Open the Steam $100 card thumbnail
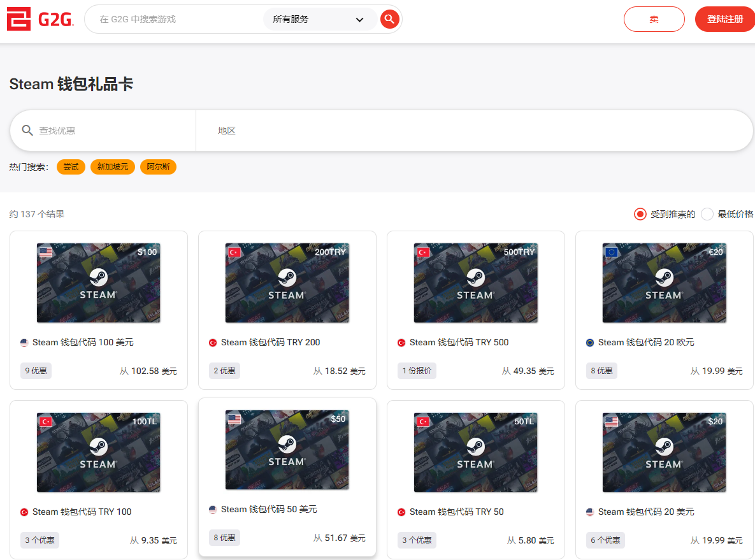 click(x=98, y=282)
